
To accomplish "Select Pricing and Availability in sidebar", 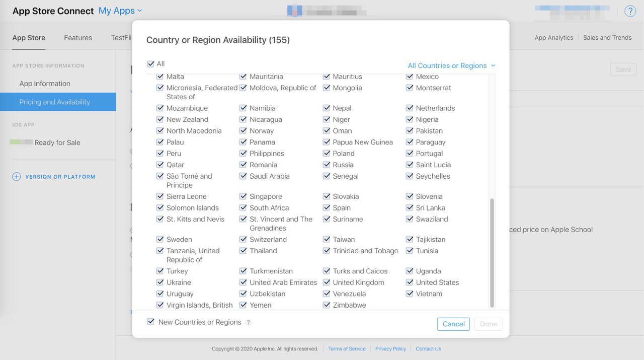I will pyautogui.click(x=58, y=102).
